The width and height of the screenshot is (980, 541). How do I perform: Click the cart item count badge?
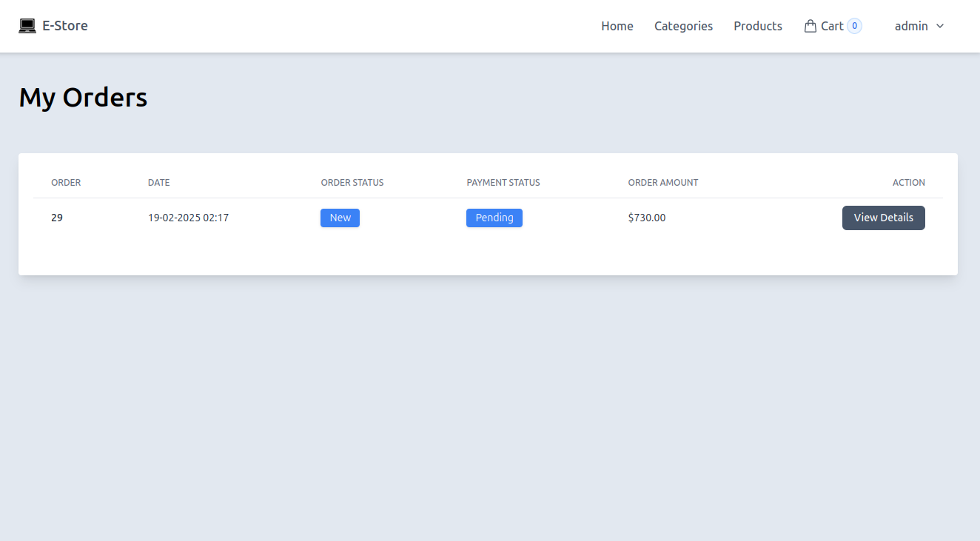point(854,26)
